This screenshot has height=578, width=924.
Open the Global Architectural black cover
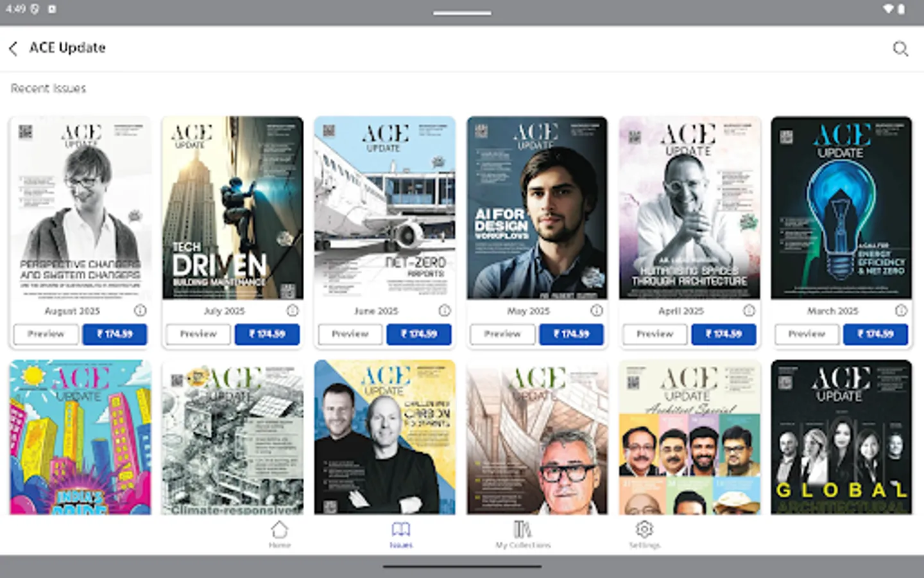click(x=841, y=437)
